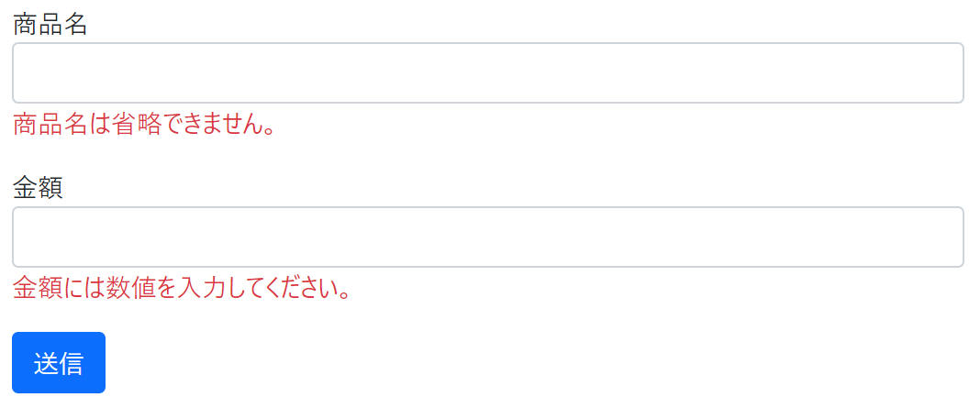The image size is (980, 408).
Task: Click the validation text under 金額 field
Action: [182, 288]
